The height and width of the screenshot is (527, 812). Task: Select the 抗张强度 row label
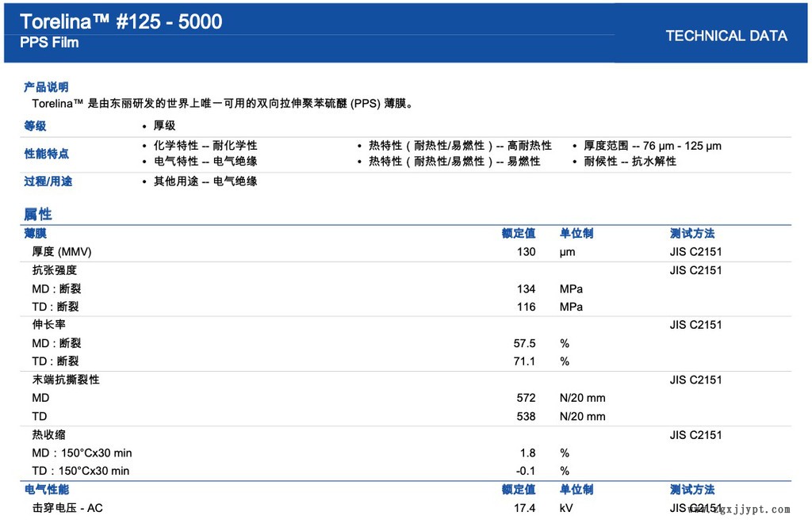coord(54,270)
